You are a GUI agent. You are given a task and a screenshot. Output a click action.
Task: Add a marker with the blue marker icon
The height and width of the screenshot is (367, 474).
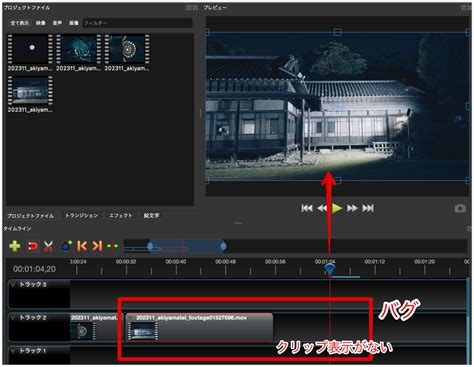pos(67,246)
